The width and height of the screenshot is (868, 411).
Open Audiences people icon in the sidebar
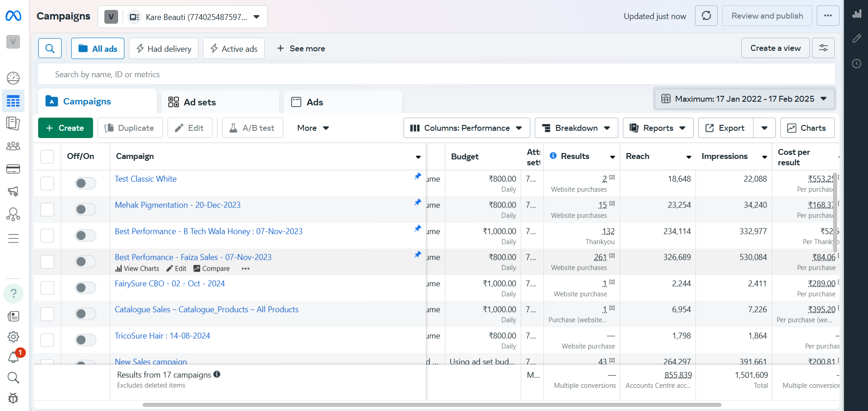(x=13, y=146)
